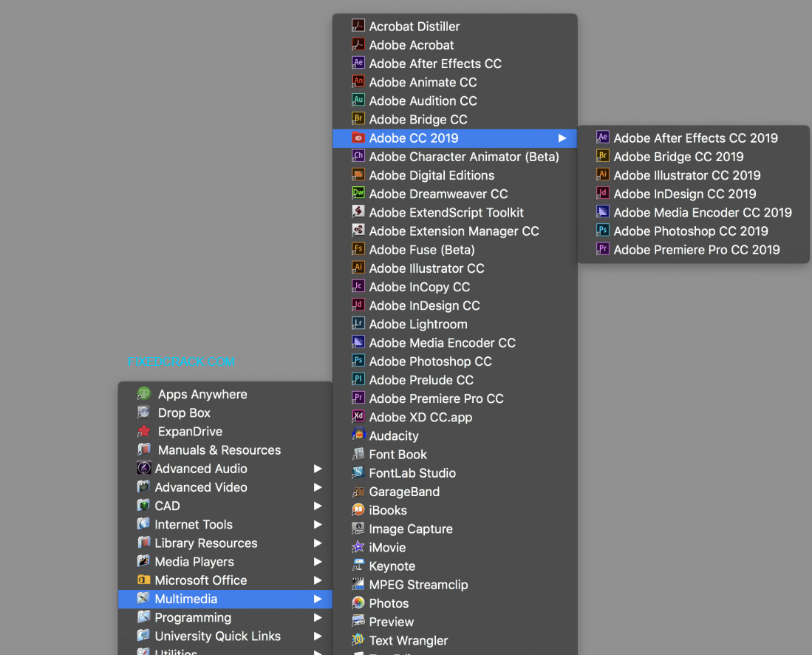Click the Adobe Acrobat icon
The height and width of the screenshot is (655, 812).
point(358,44)
